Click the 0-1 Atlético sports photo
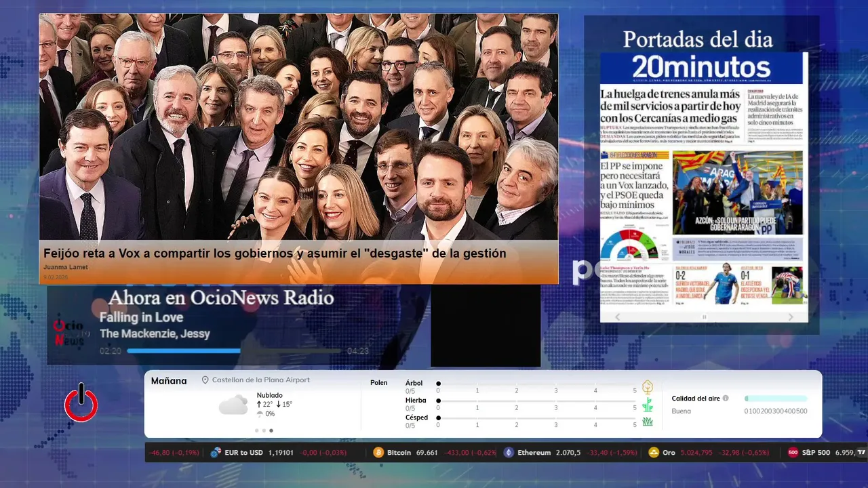Image resolution: width=868 pixels, height=488 pixels. pos(787,284)
